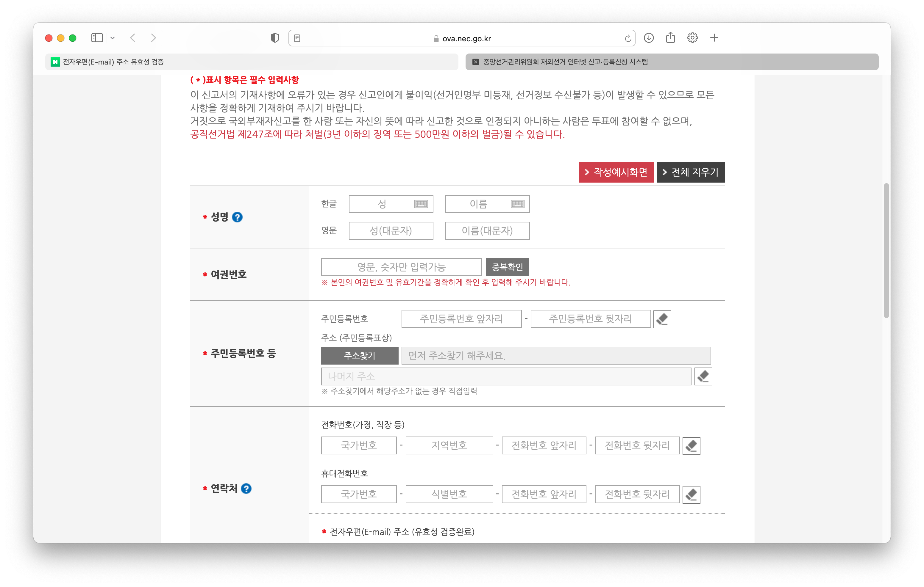Open help icon next to 성명
This screenshot has width=924, height=587.
237,217
